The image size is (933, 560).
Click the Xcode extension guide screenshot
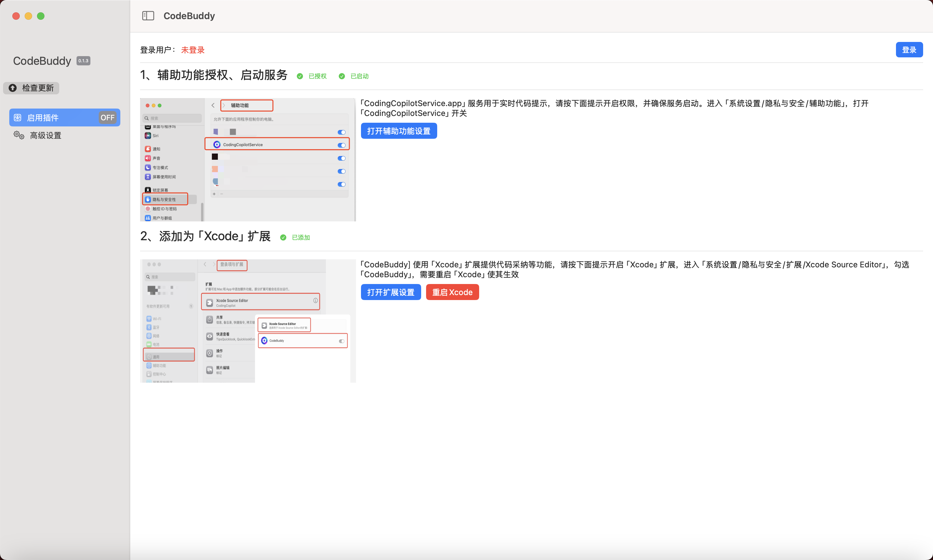(x=248, y=321)
